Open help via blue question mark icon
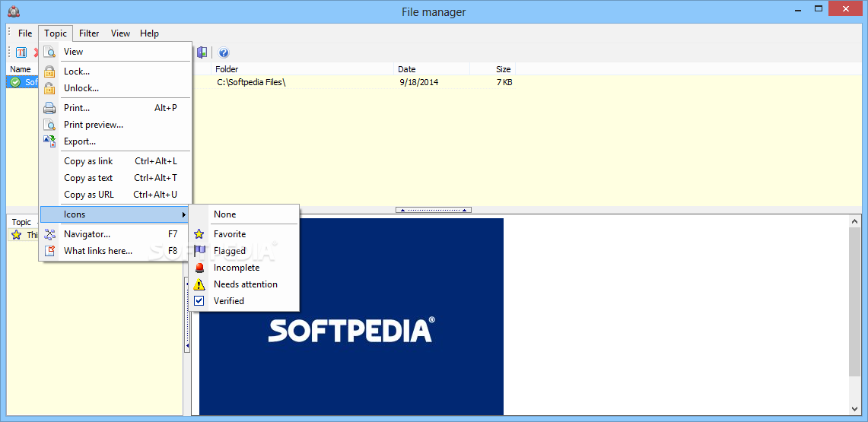 pos(224,52)
